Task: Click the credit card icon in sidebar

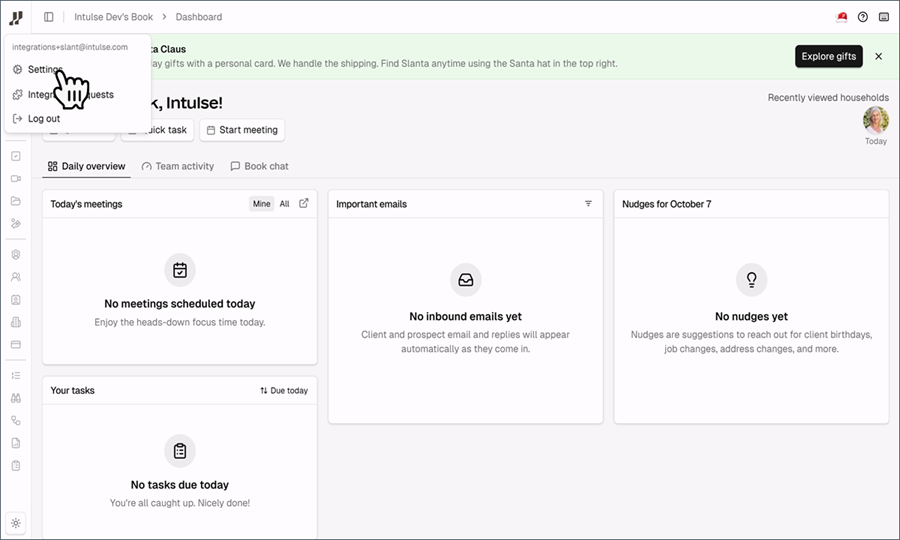Action: [x=16, y=344]
